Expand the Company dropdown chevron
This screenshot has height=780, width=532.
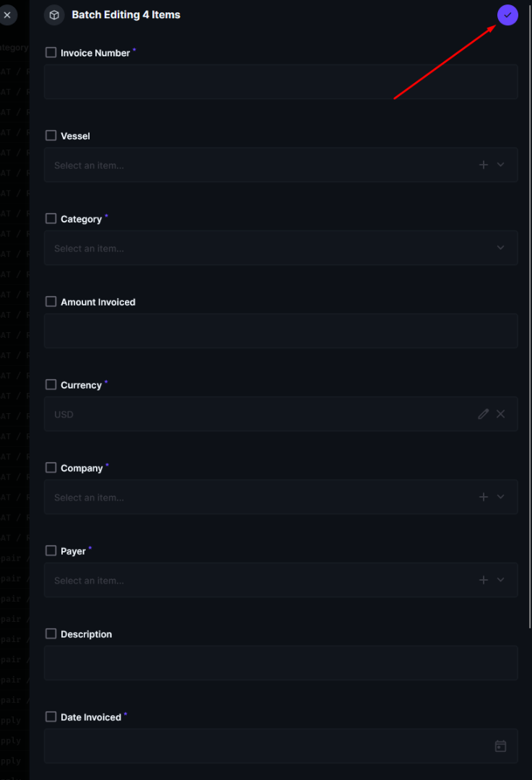tap(501, 497)
